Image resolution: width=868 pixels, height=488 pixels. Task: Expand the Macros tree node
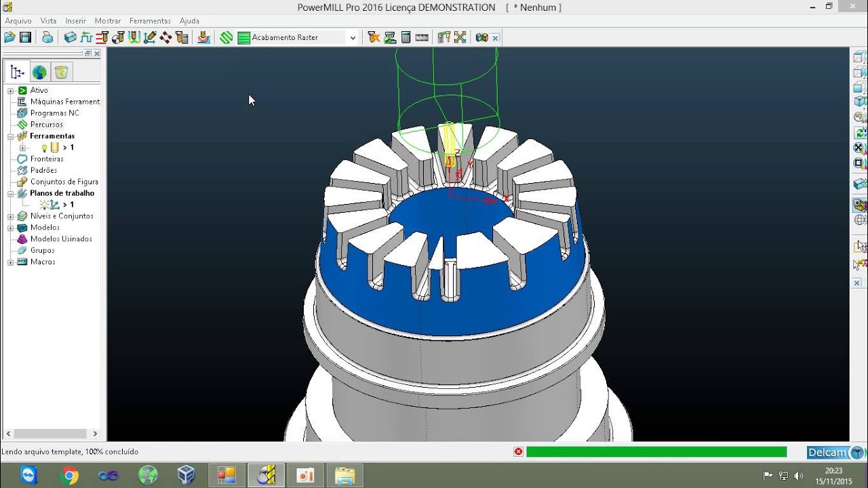10,262
